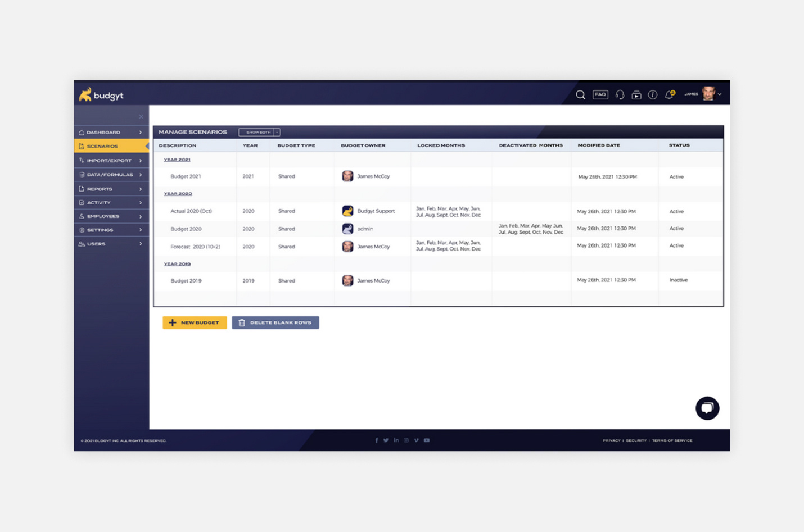804x532 pixels.
Task: Open video tutorials icon in top bar
Action: point(636,94)
